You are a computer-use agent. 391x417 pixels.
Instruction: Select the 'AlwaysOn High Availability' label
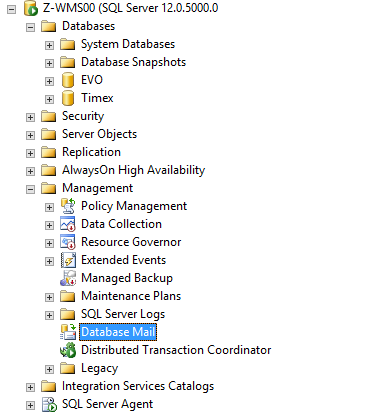(x=134, y=170)
